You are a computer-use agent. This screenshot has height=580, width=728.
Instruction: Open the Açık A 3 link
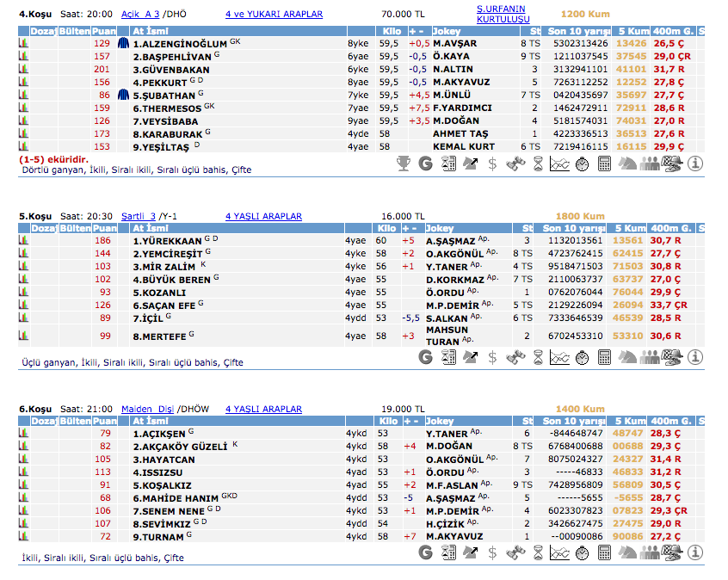(x=141, y=15)
